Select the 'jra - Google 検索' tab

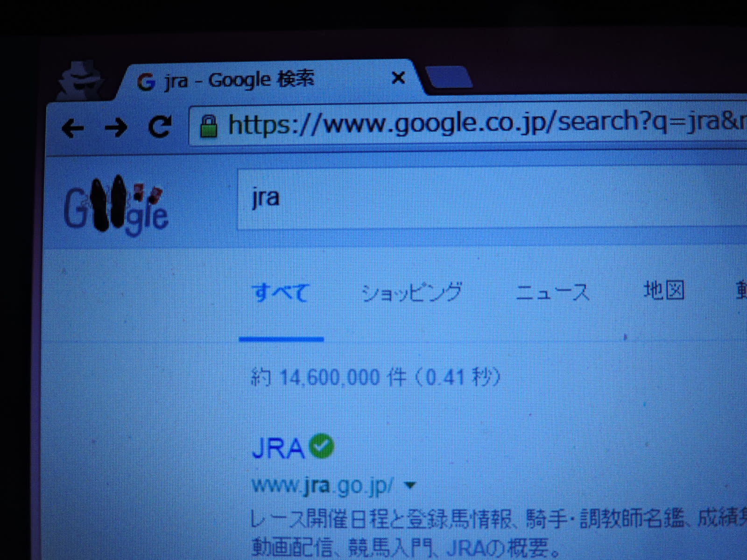tap(271, 79)
